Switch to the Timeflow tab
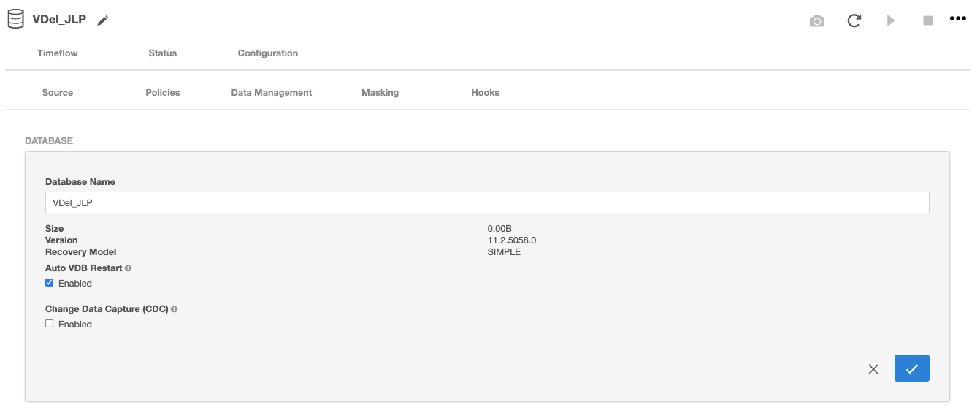 click(58, 53)
